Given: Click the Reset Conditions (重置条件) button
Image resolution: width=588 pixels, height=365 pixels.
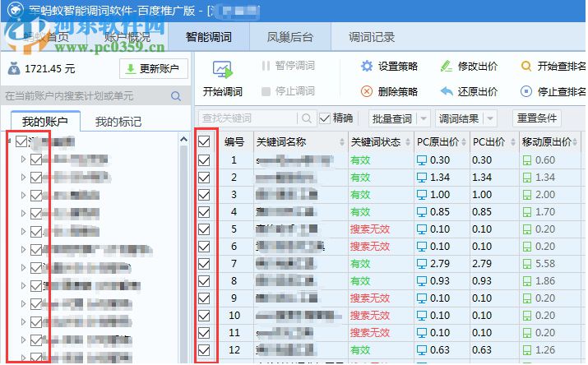Looking at the screenshot, I should coord(537,118).
